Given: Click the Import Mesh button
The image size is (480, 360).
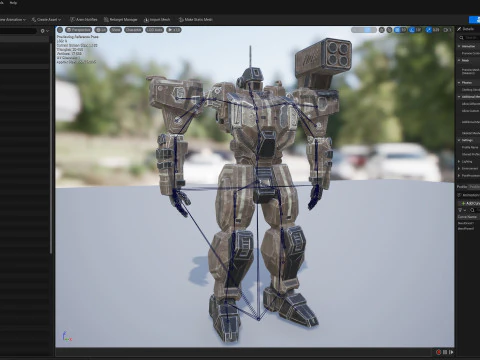Looking at the screenshot, I should click(x=157, y=20).
